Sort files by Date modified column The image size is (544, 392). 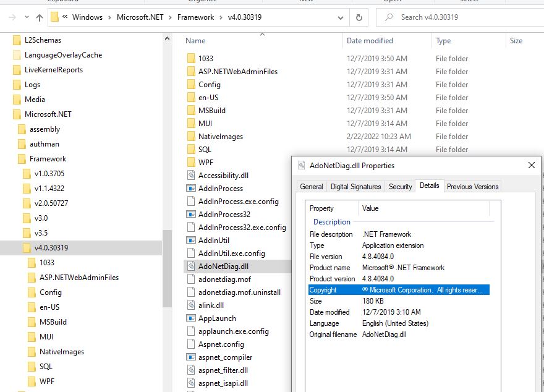pyautogui.click(x=370, y=41)
